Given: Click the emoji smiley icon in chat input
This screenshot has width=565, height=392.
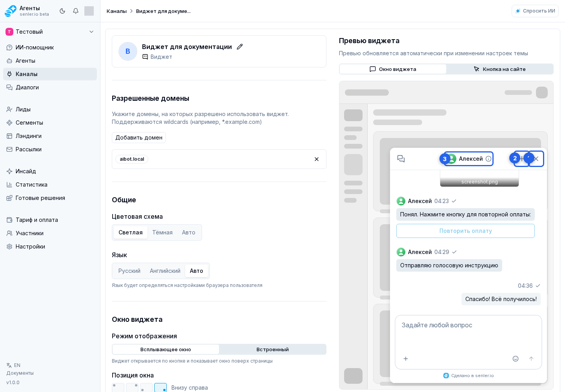Looking at the screenshot, I should coord(516,359).
